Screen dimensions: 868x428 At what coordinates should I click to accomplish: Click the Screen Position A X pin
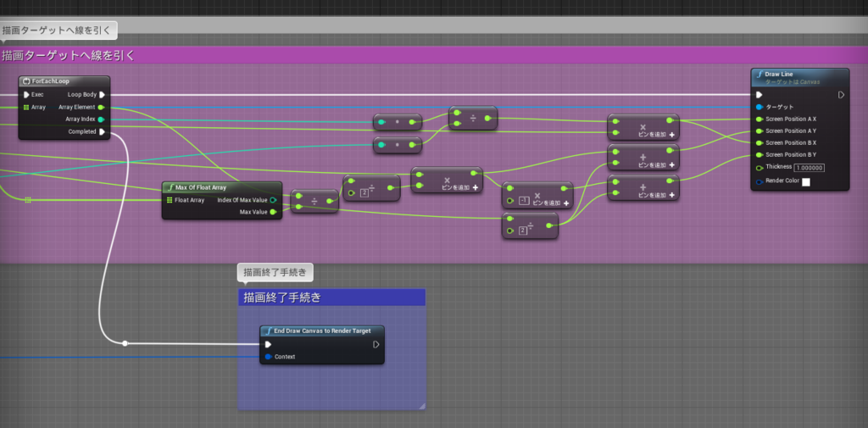tap(759, 119)
